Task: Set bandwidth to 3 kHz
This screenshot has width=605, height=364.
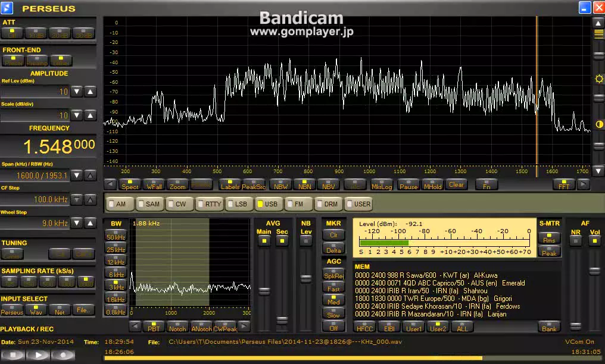Action: pyautogui.click(x=116, y=285)
